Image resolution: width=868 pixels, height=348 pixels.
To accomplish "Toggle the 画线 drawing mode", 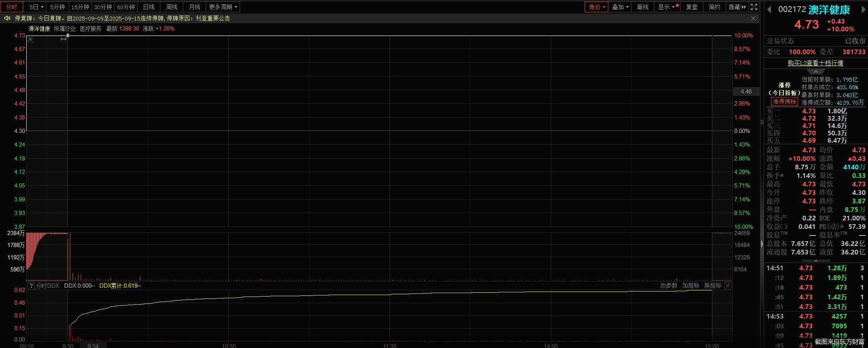I will [643, 7].
